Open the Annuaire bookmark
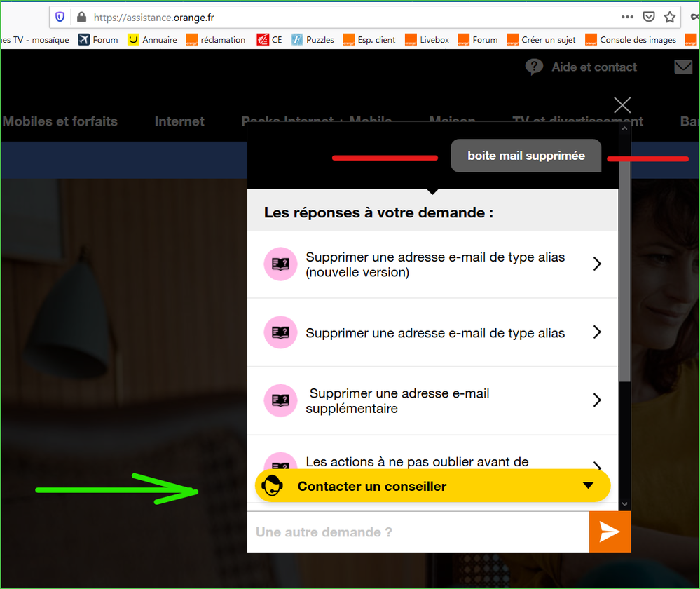Screen dimensions: 700x589 [x=152, y=40]
